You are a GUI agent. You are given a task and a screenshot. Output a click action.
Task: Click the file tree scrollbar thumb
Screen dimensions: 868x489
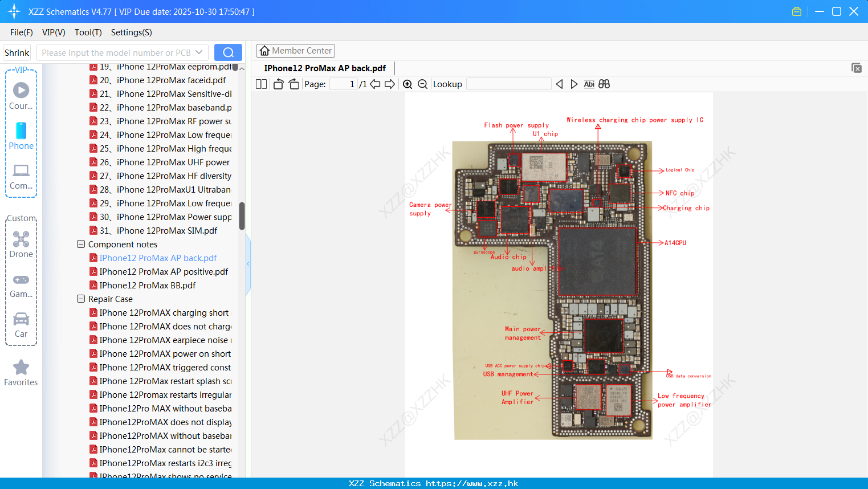242,215
